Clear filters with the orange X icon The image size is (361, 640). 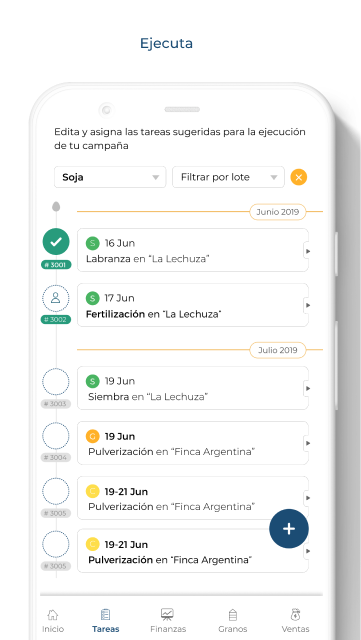click(299, 177)
